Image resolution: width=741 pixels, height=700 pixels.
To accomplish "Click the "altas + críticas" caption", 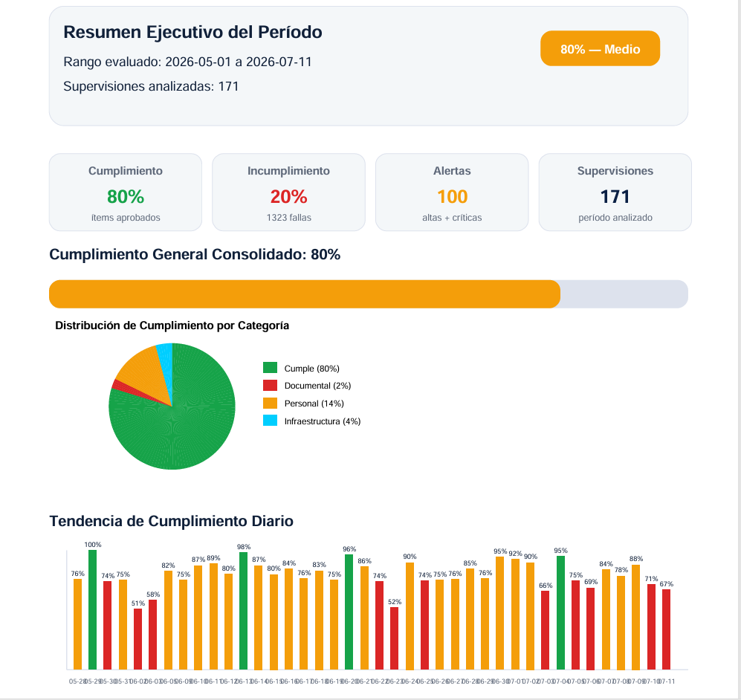I will tap(452, 218).
